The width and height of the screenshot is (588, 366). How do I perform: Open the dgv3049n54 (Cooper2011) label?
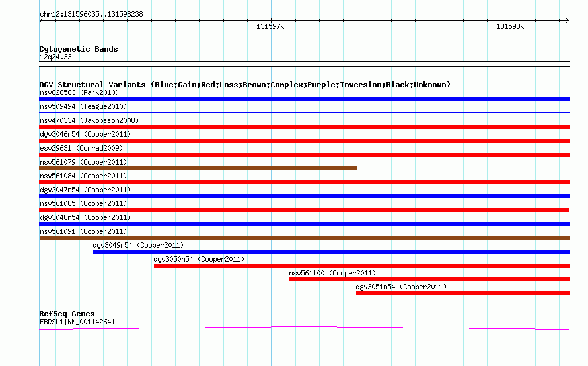(x=138, y=245)
